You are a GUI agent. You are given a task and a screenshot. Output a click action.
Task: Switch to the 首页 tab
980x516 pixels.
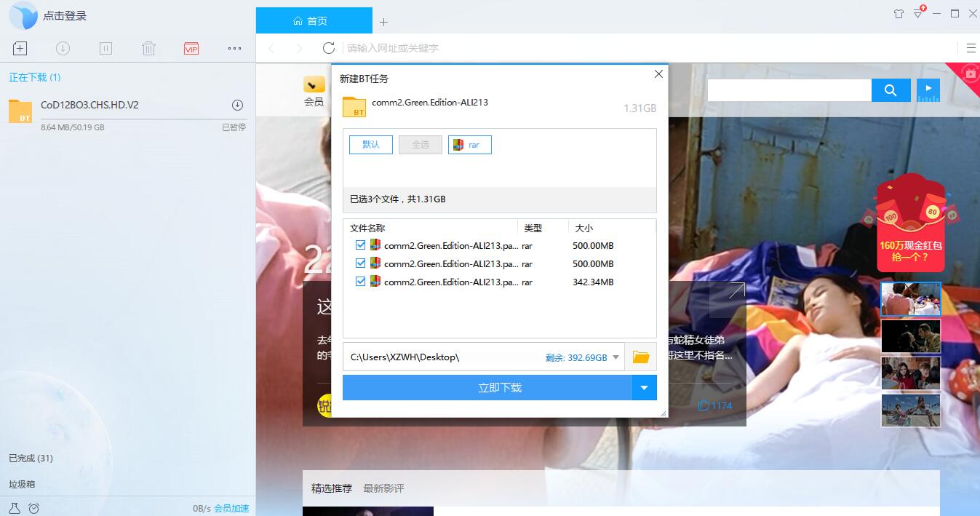click(x=314, y=20)
